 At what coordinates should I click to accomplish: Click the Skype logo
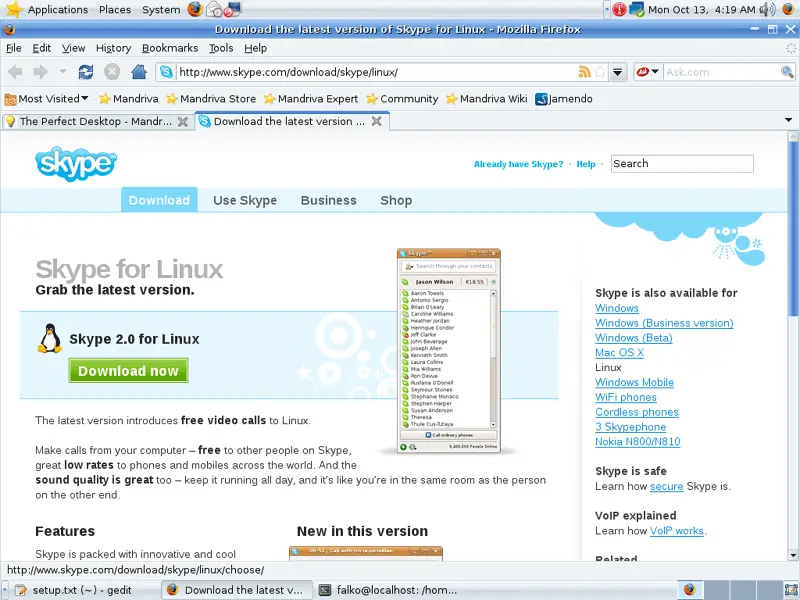76,164
